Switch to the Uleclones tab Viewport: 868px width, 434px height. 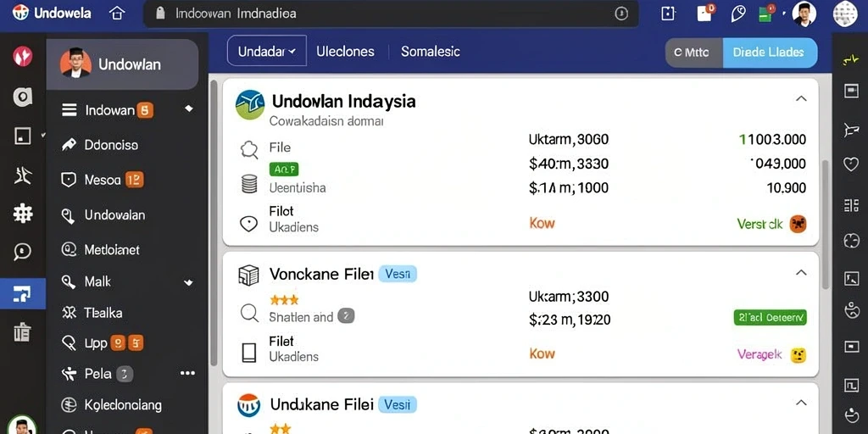pos(346,52)
